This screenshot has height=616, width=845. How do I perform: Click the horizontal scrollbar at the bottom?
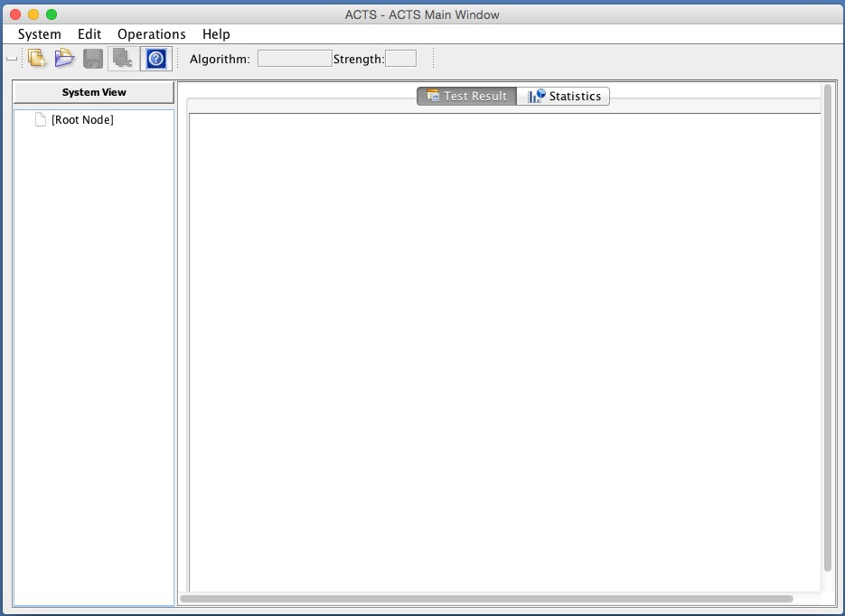[486, 598]
